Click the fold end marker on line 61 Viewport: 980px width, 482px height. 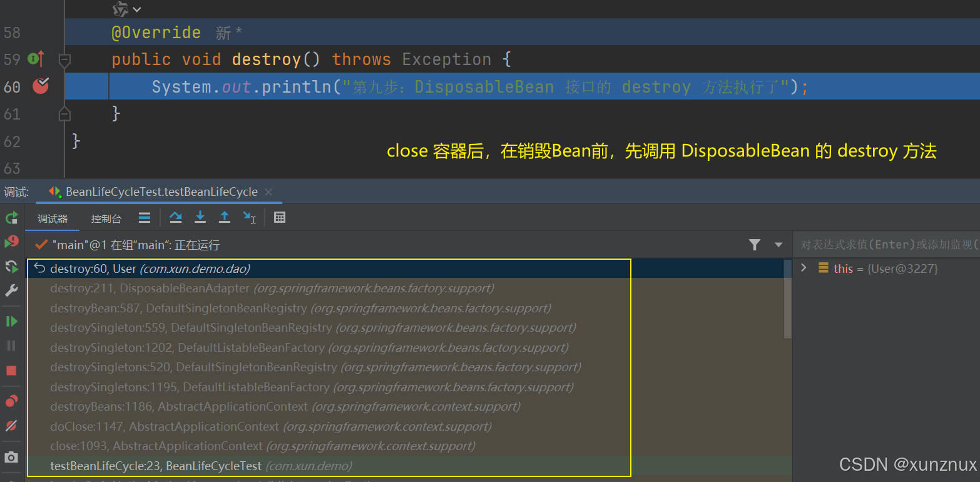coord(64,113)
